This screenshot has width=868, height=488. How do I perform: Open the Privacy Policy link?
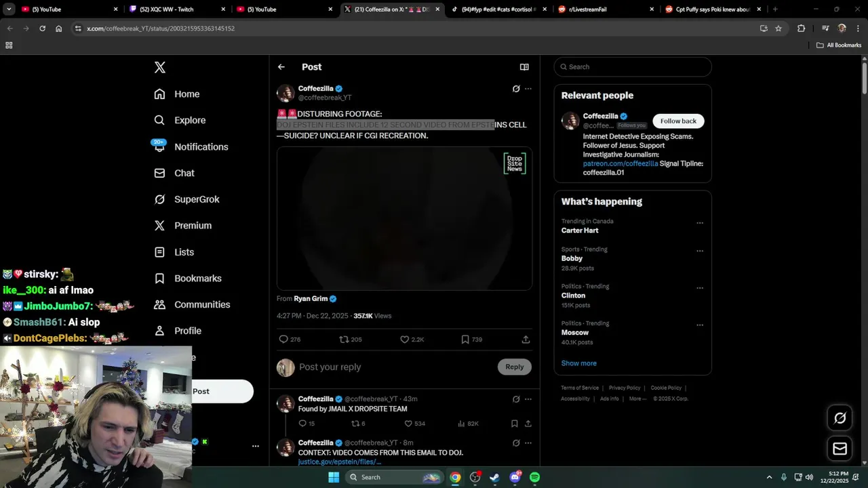(x=625, y=388)
